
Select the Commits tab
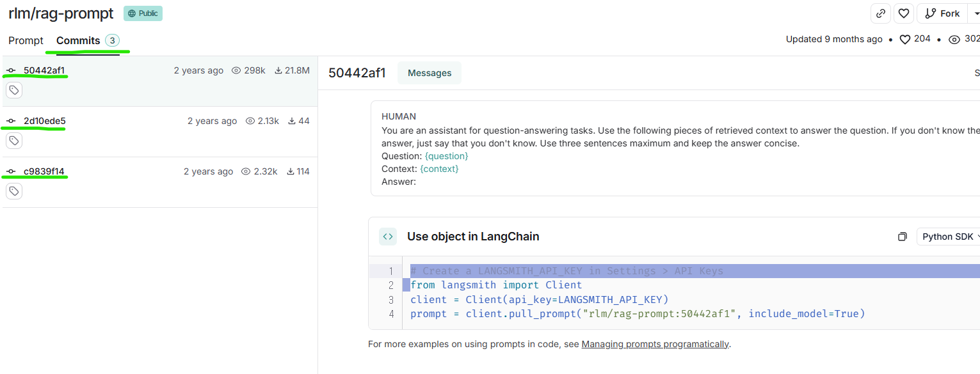pos(78,40)
